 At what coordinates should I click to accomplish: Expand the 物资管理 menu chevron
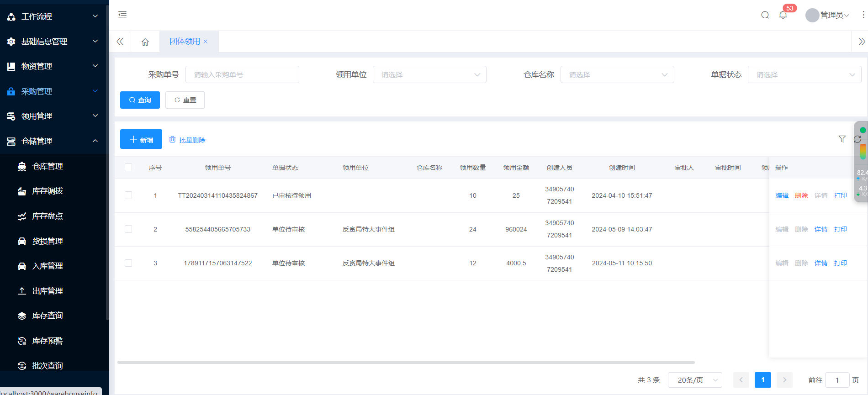[x=95, y=66]
